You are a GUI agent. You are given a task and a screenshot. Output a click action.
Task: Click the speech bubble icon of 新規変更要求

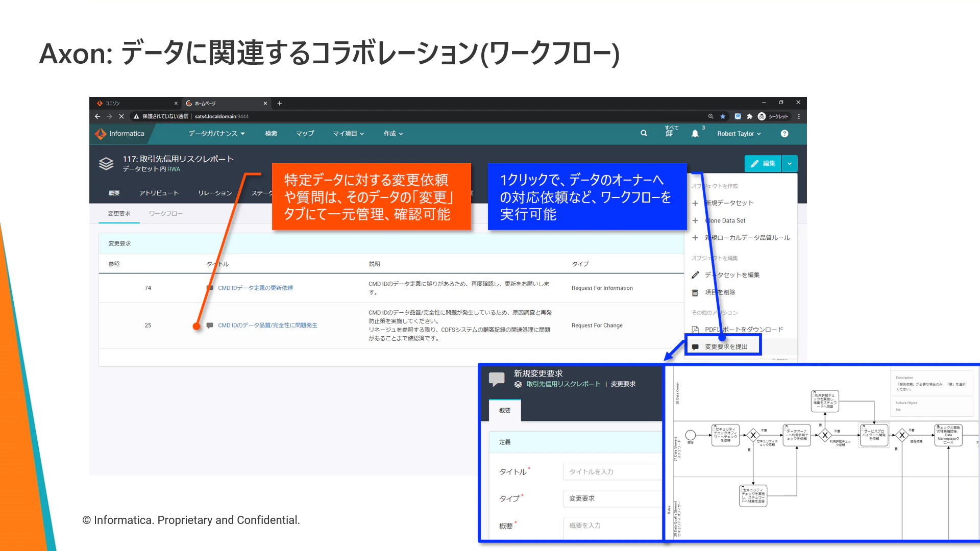(x=497, y=379)
